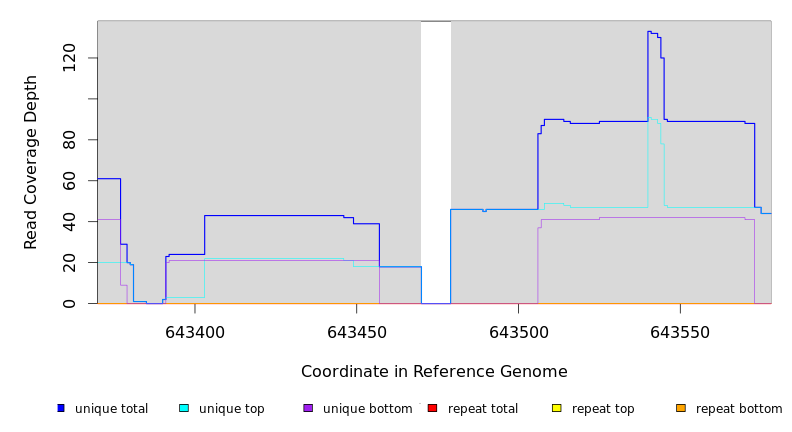Select the "repeat bottom" legend label
The image size is (792, 432).
click(x=739, y=409)
